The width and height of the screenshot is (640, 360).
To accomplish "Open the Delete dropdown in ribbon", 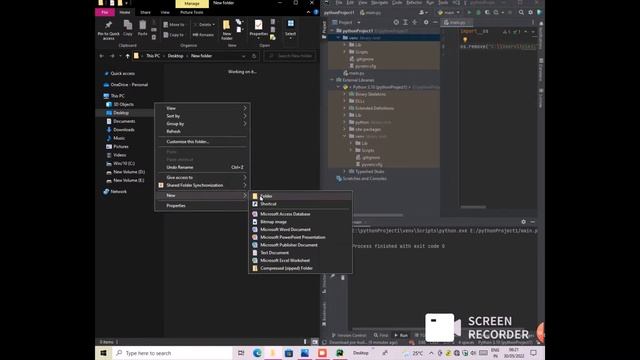I will (x=204, y=24).
